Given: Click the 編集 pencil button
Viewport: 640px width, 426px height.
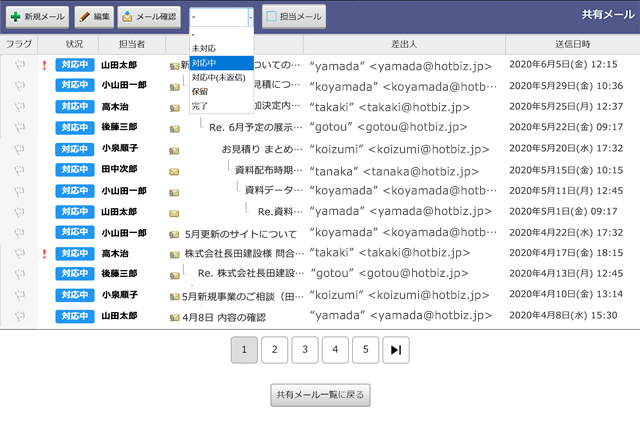Looking at the screenshot, I should click(94, 17).
